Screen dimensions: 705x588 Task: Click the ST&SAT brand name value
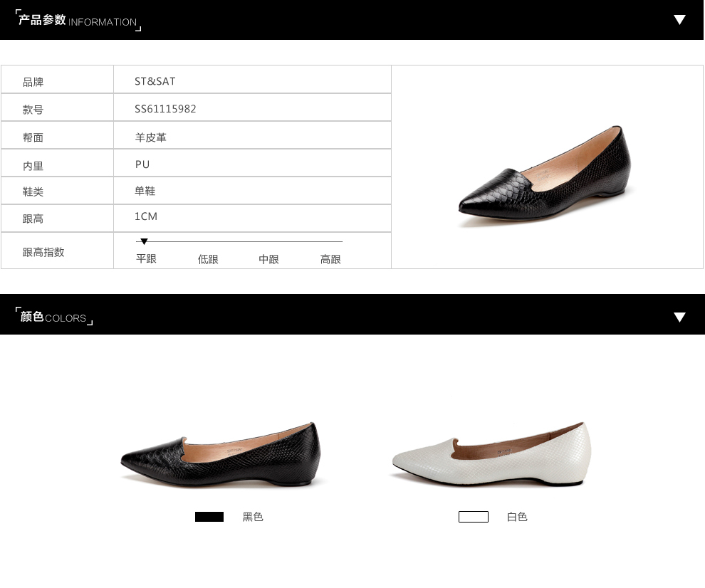(155, 81)
